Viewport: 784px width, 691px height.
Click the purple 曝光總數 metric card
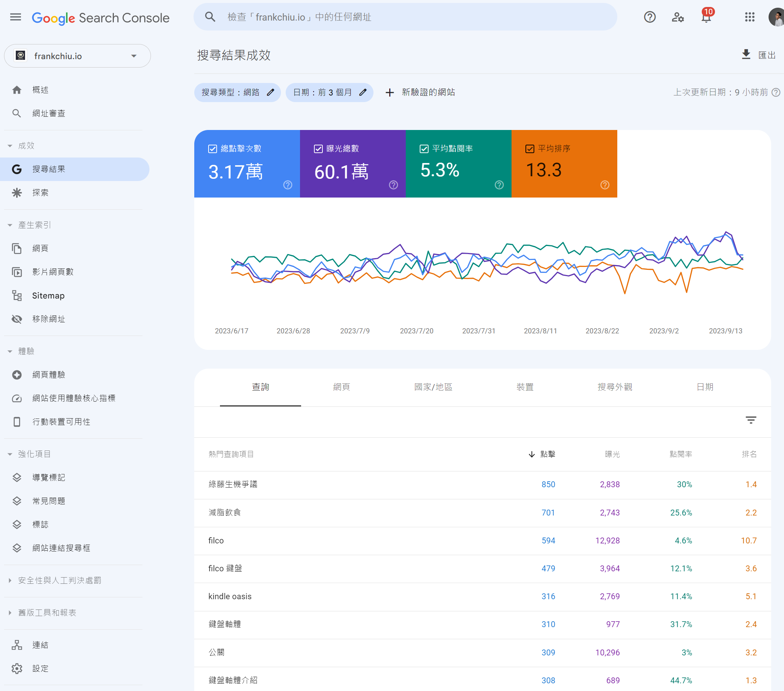[x=352, y=164]
